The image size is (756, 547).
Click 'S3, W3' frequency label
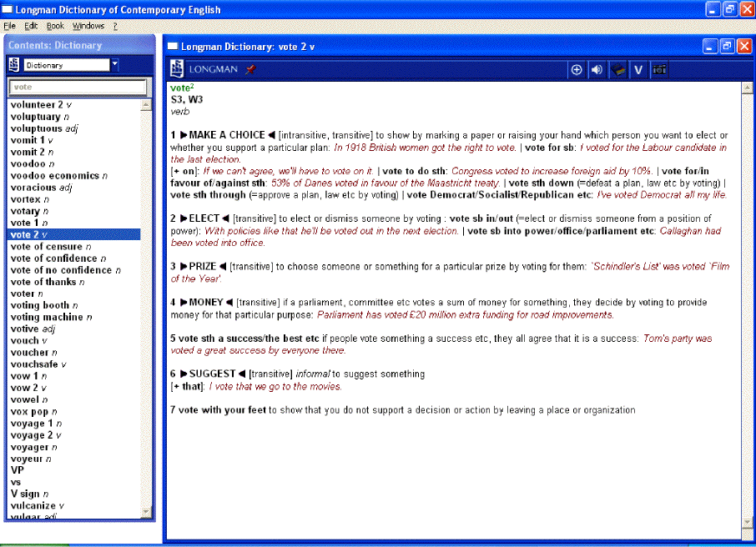pos(187,100)
